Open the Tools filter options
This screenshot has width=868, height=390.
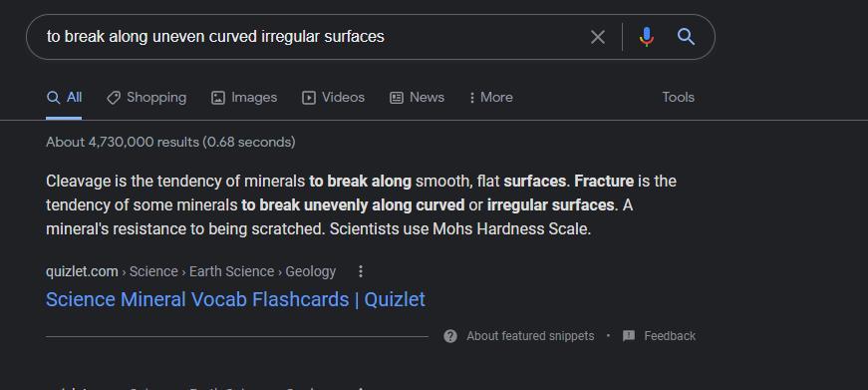pos(678,98)
